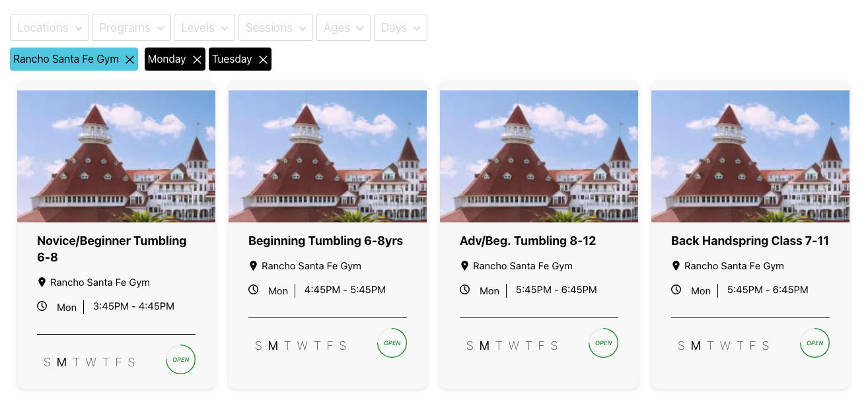Viewport: 868px width, 400px height.
Task: Click the OPEN status badge on Back Handspring Class
Action: click(x=814, y=343)
